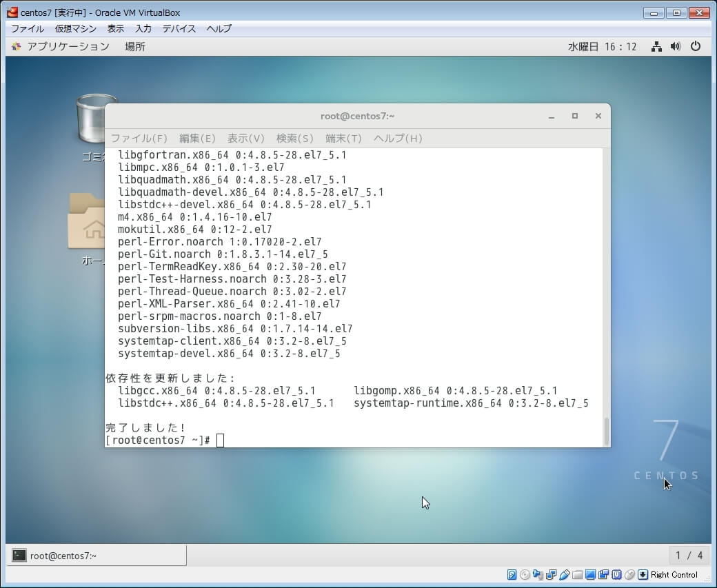Open the terminal 検索(S) menu
This screenshot has width=717, height=588.
pos(294,138)
